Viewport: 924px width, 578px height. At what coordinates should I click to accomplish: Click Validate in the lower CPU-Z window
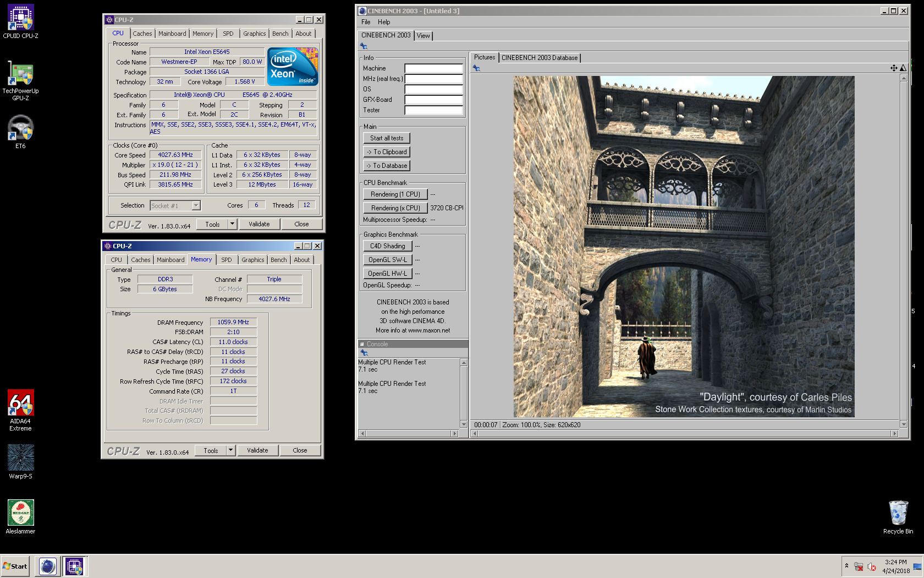click(257, 450)
